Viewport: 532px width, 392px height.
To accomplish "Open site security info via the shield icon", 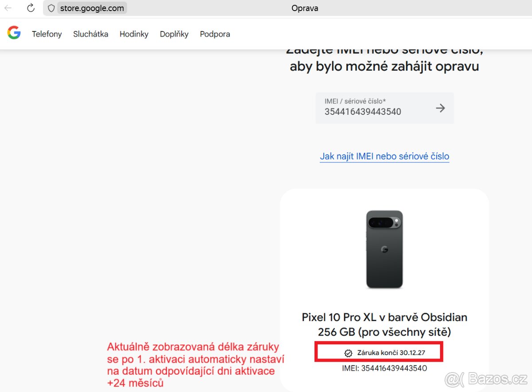I will (51, 8).
